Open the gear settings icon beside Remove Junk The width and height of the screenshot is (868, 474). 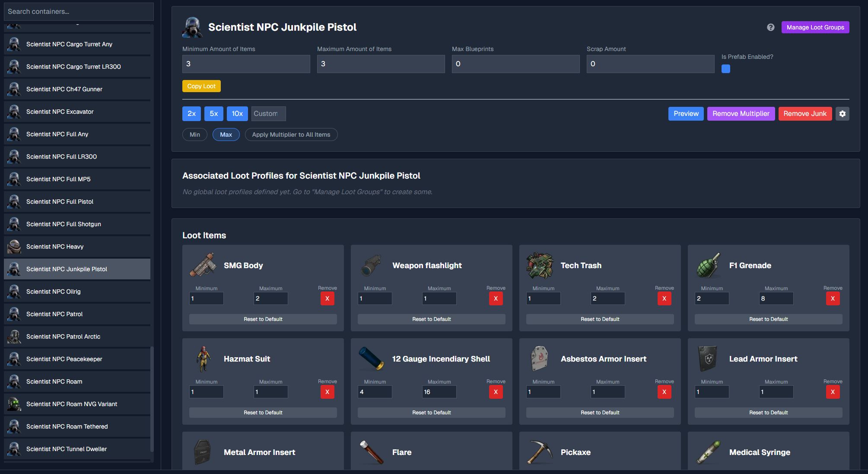pos(842,114)
